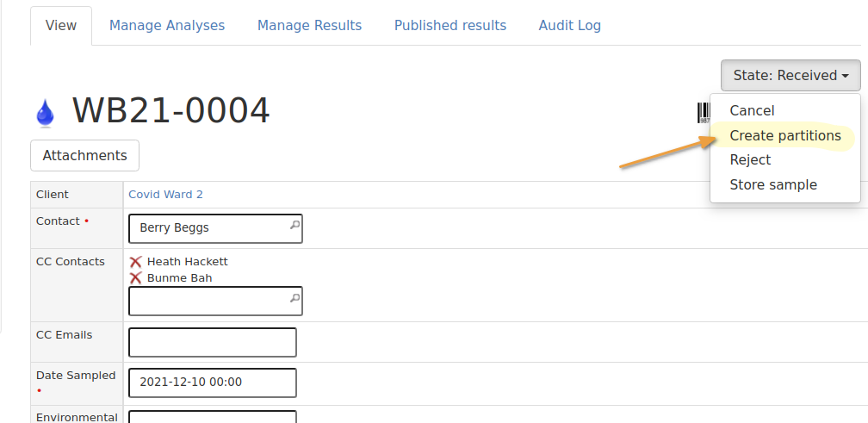Open the State: Received dropdown
Viewport: 868px width, 423px height.
tap(790, 76)
